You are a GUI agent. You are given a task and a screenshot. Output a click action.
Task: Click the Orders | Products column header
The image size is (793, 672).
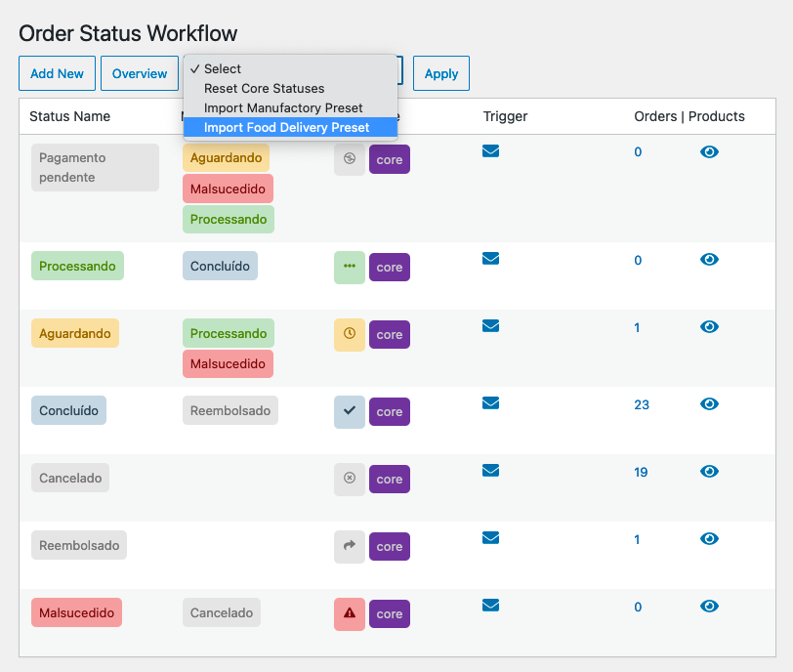click(689, 116)
